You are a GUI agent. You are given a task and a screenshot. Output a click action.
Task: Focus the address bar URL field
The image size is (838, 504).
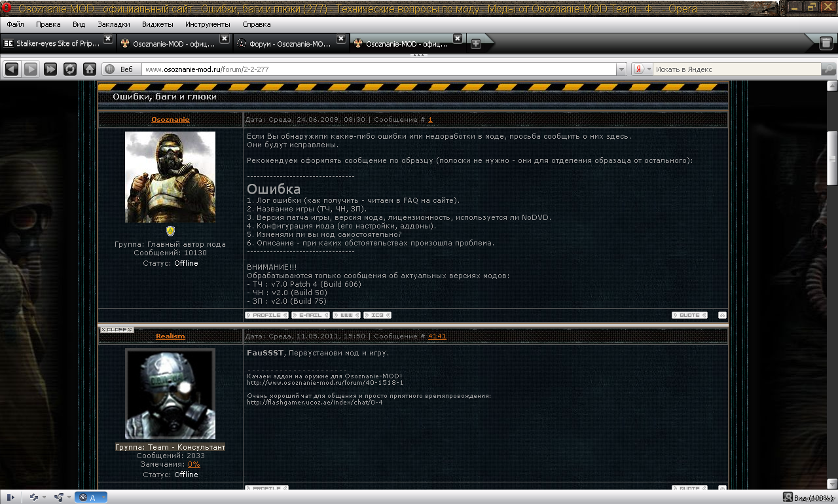(x=378, y=69)
